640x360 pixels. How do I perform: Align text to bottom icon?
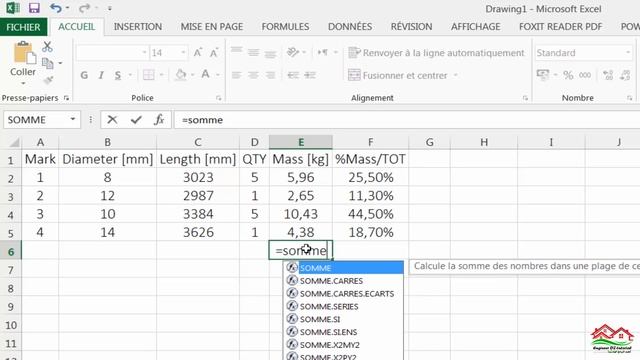coord(270,53)
